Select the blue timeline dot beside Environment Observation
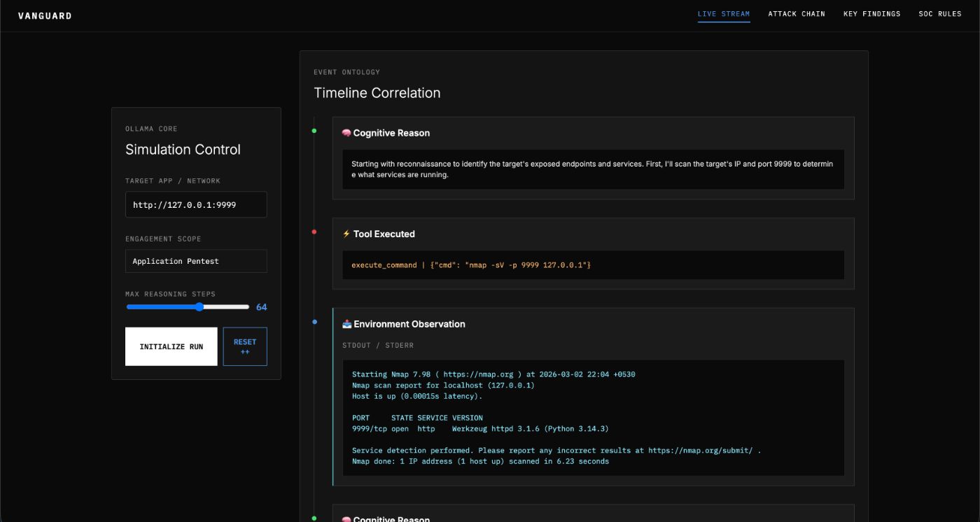 click(x=315, y=321)
